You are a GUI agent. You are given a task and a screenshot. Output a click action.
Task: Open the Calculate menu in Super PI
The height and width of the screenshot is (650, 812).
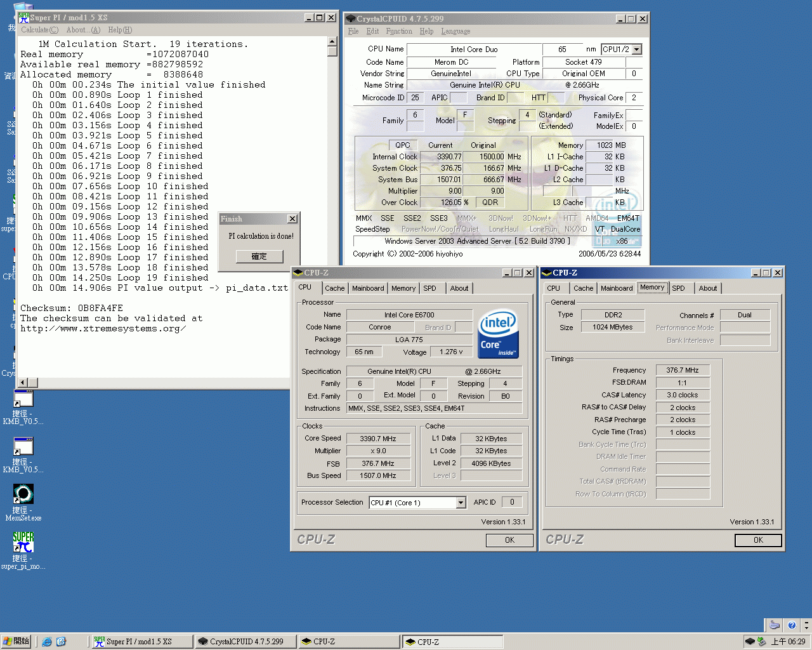[x=38, y=30]
